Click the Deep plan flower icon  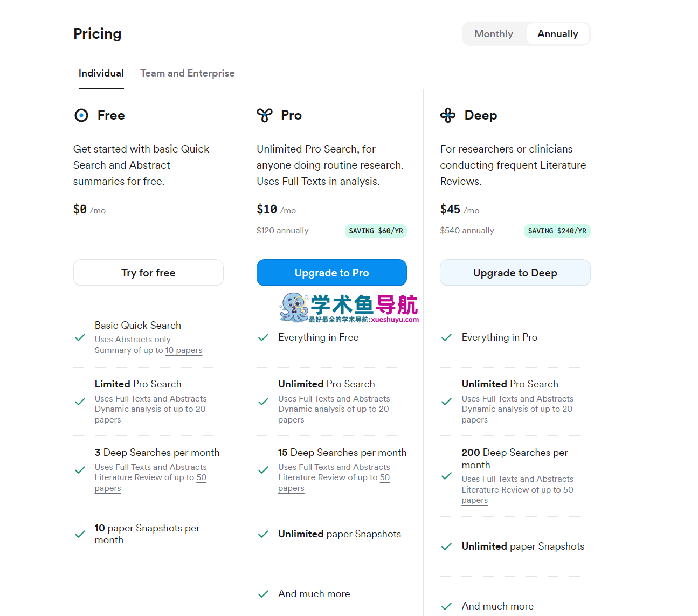tap(448, 115)
